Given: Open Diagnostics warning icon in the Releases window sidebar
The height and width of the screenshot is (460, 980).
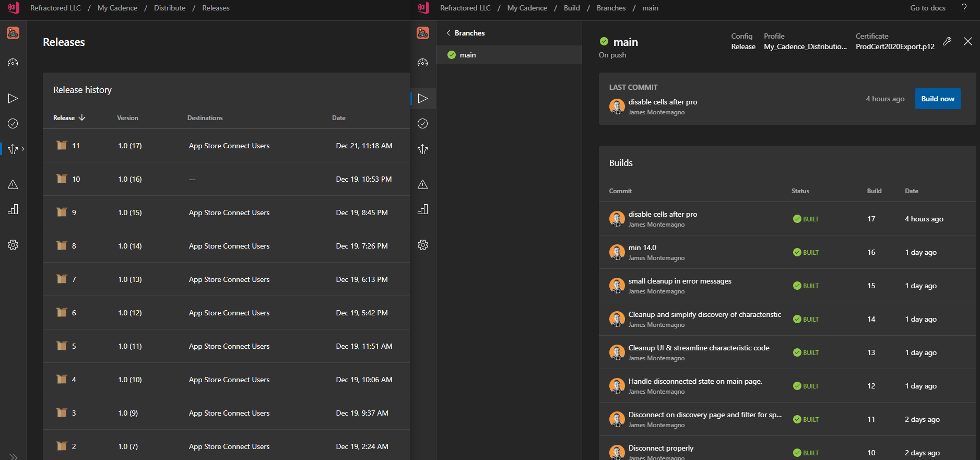Looking at the screenshot, I should click(13, 184).
